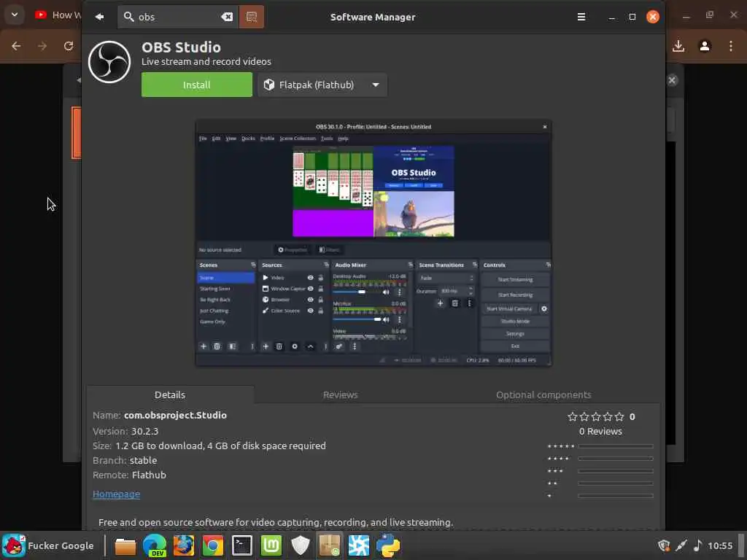Click the 'Branch: stable' line
The image size is (747, 560).
click(125, 461)
